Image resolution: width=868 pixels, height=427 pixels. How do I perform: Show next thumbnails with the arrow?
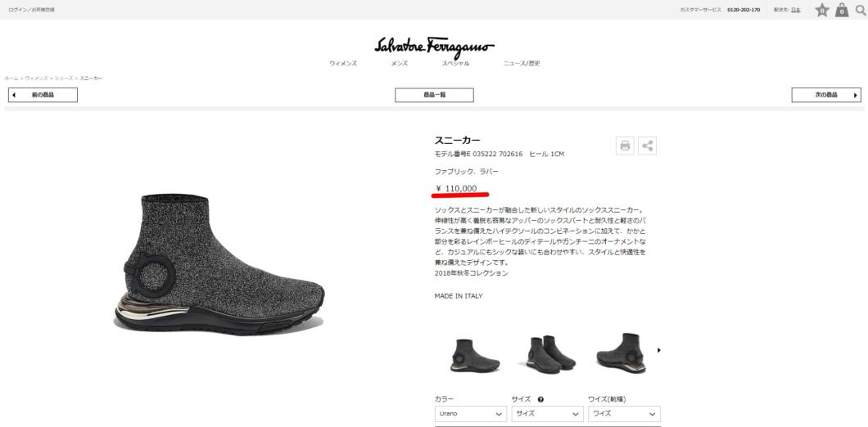(658, 350)
